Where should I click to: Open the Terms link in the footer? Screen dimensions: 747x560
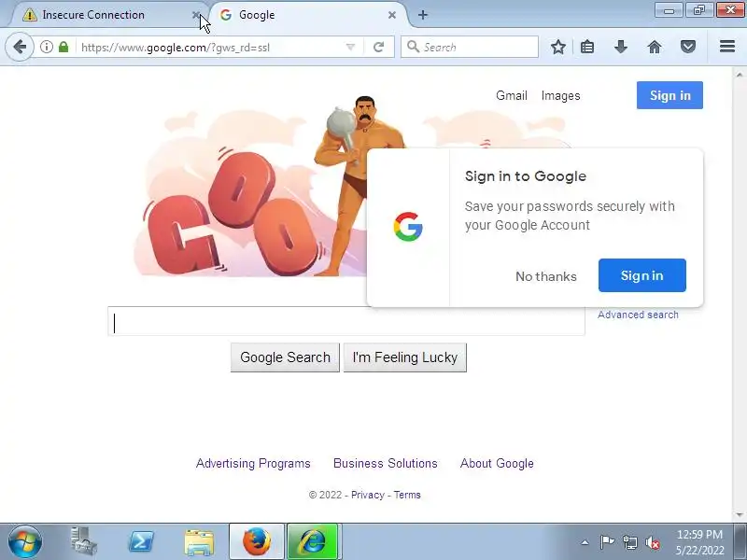(407, 495)
